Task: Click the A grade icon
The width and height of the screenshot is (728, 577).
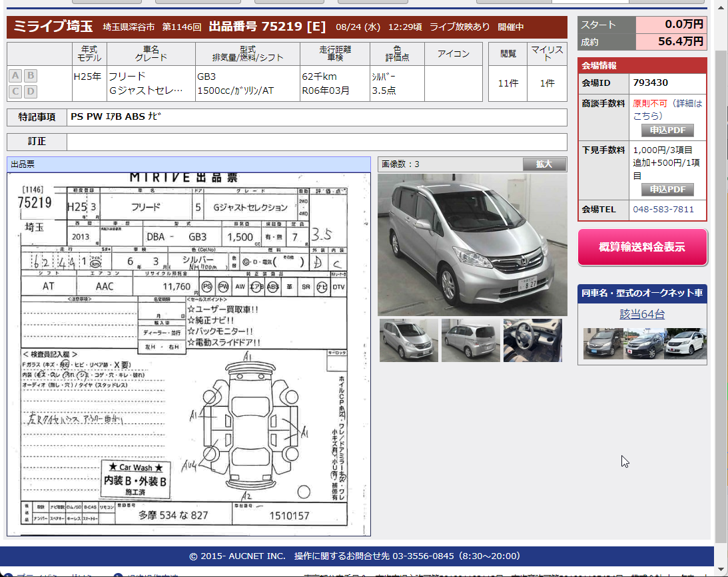Action: [15, 75]
